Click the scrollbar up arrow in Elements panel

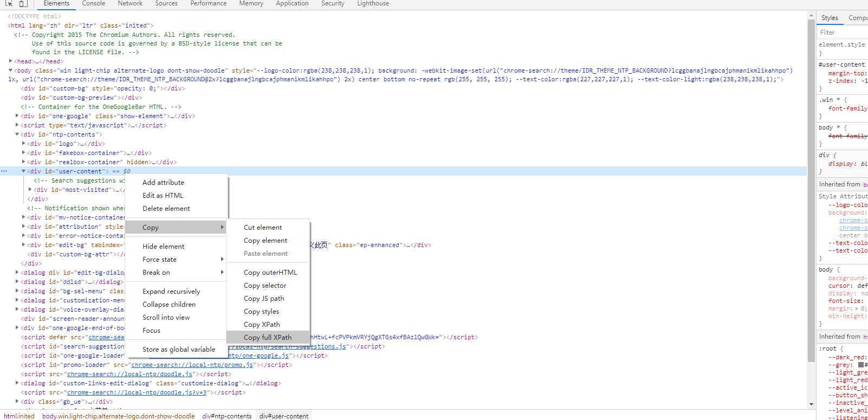click(811, 15)
